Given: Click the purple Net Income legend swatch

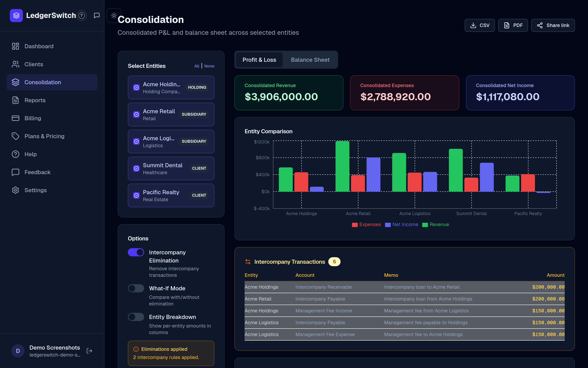Looking at the screenshot, I should pos(388,225).
